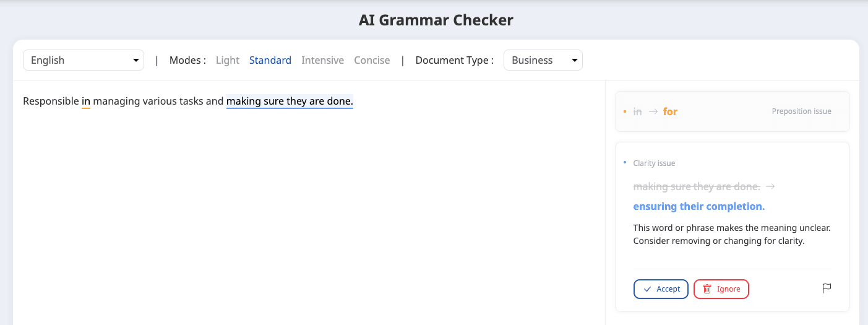Choose the Intensive checking mode
Image resolution: width=868 pixels, height=325 pixels.
click(x=322, y=60)
